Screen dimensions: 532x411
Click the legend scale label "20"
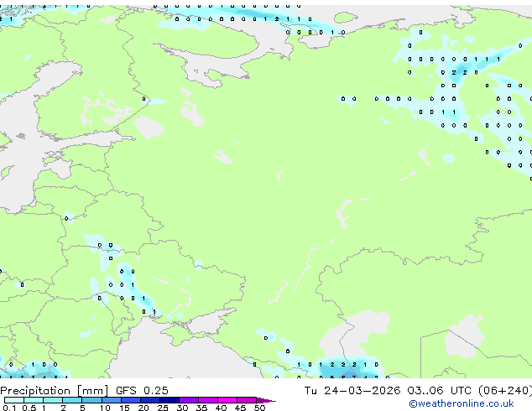tap(143, 408)
